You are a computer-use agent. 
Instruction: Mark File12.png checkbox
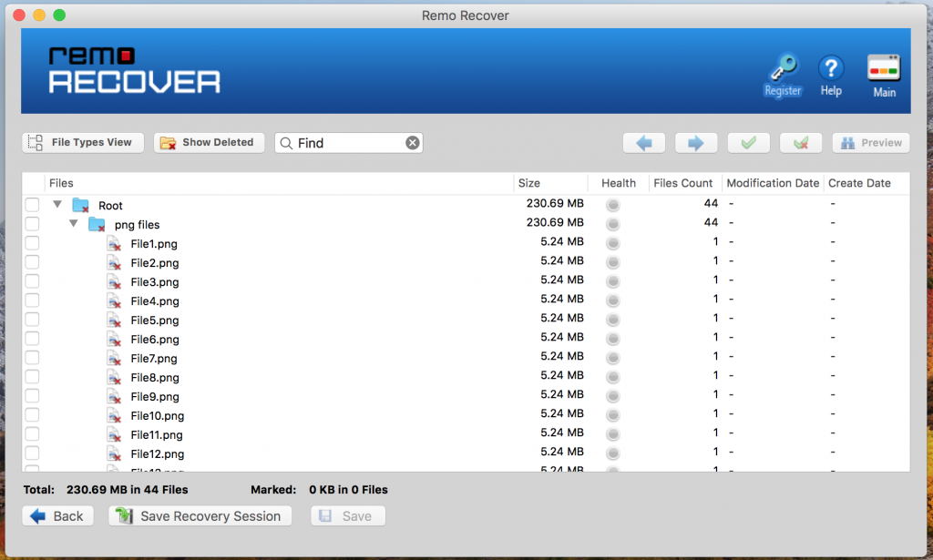[x=32, y=453]
